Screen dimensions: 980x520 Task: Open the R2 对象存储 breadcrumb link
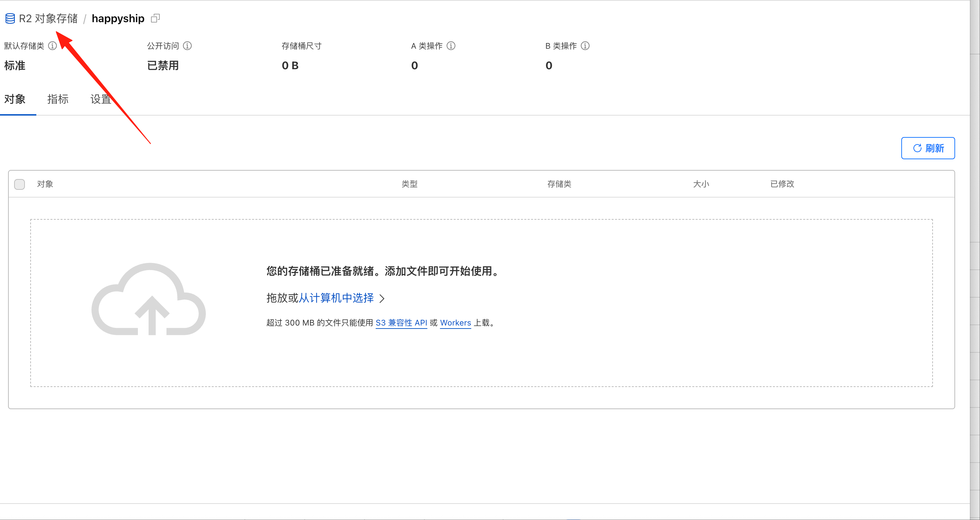[48, 18]
